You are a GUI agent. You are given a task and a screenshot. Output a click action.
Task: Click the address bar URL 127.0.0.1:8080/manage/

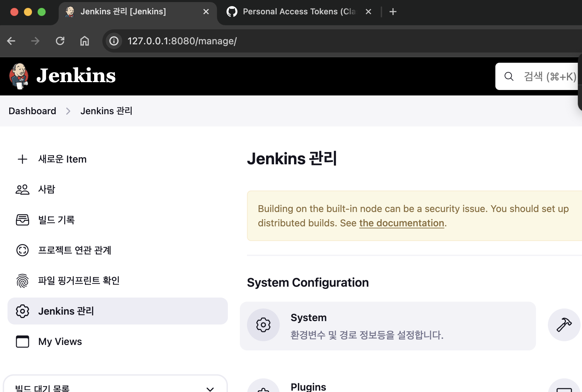click(x=182, y=41)
